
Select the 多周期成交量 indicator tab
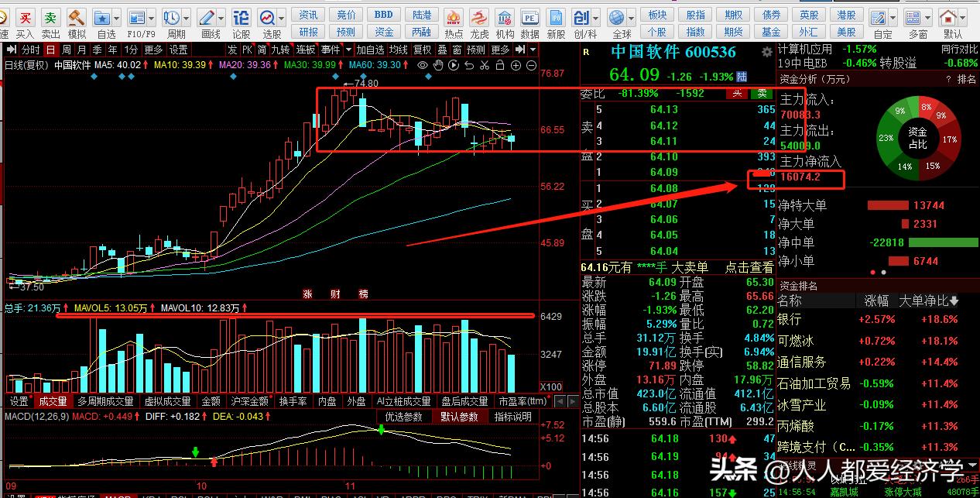[105, 401]
